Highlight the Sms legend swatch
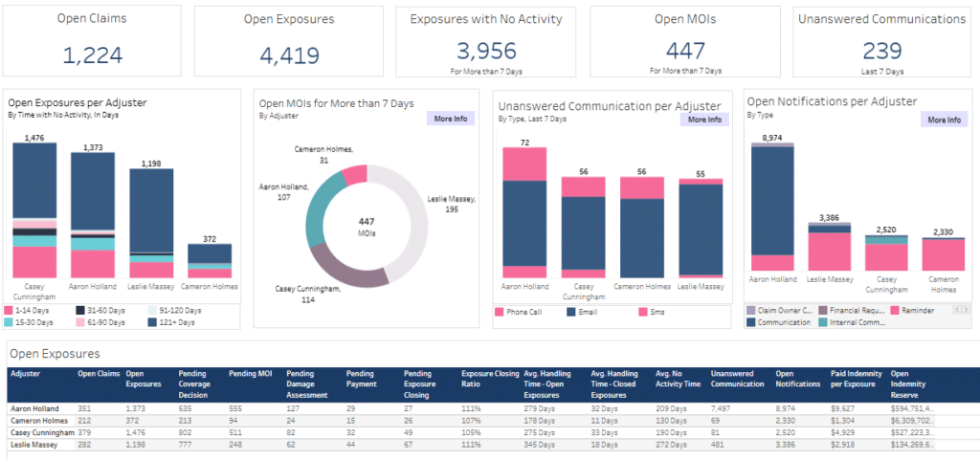Image resolution: width=980 pixels, height=460 pixels. tap(644, 312)
